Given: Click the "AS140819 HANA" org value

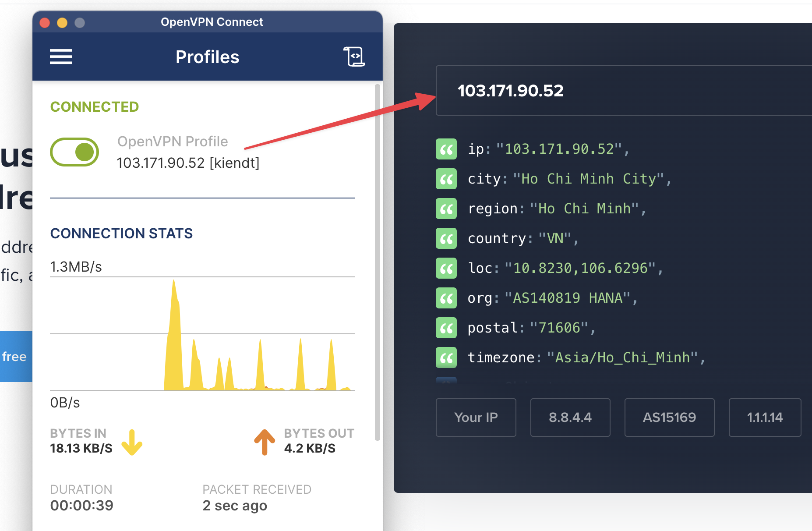Looking at the screenshot, I should [568, 298].
